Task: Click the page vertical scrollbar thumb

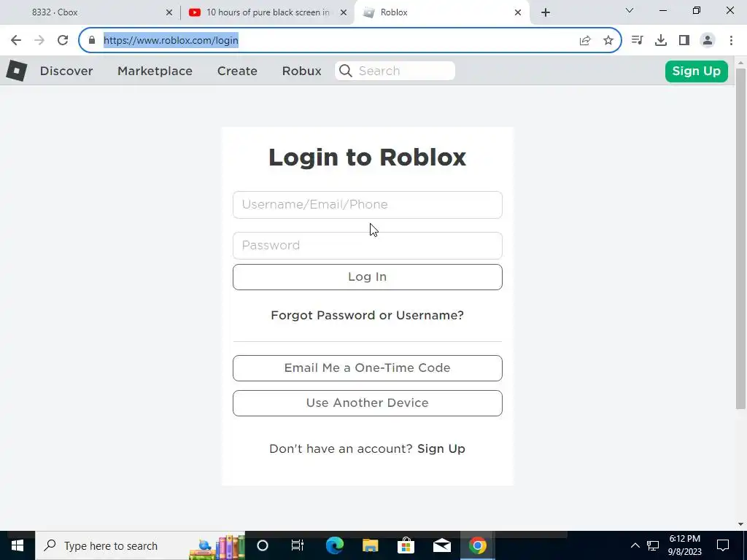Action: pyautogui.click(x=740, y=238)
